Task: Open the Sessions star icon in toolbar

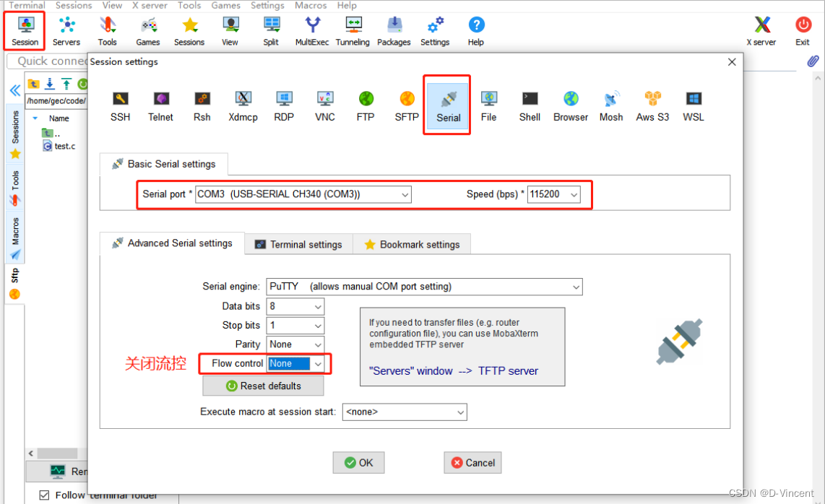Action: tap(189, 31)
